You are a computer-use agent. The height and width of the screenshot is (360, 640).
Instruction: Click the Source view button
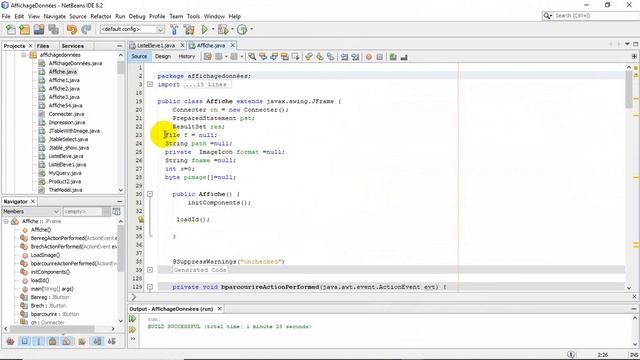point(139,56)
